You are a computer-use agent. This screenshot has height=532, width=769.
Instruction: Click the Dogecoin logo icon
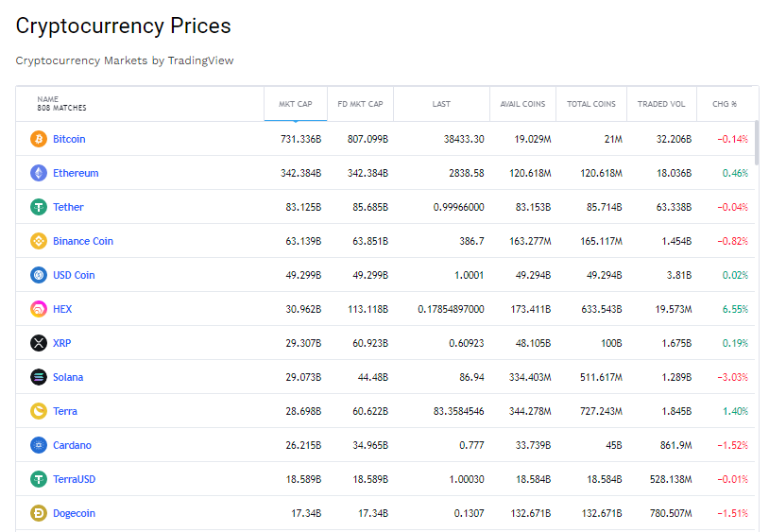39,513
